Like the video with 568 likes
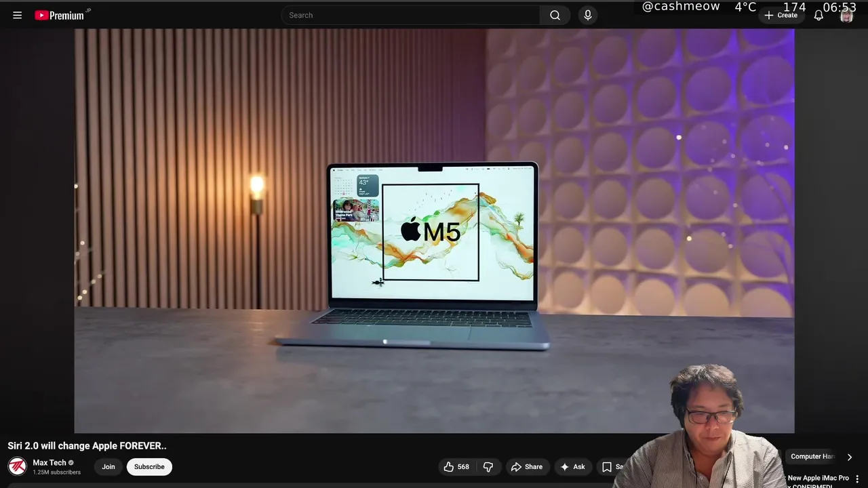 pyautogui.click(x=456, y=466)
